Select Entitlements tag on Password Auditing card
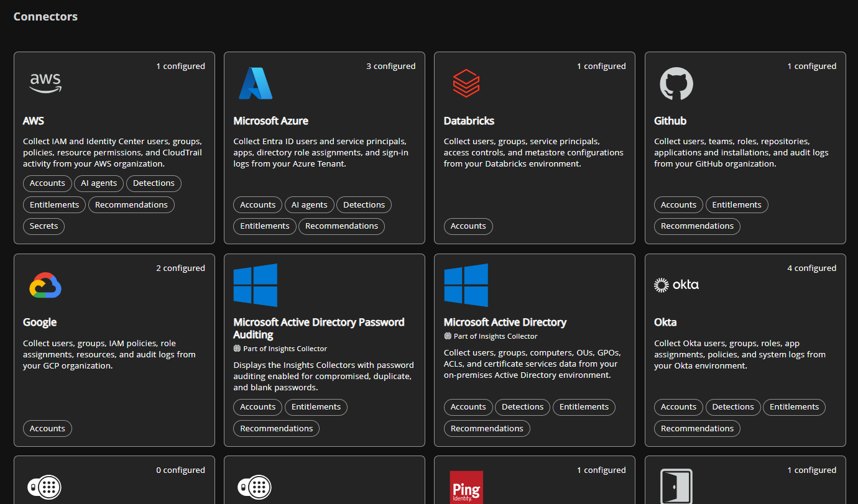 316,407
